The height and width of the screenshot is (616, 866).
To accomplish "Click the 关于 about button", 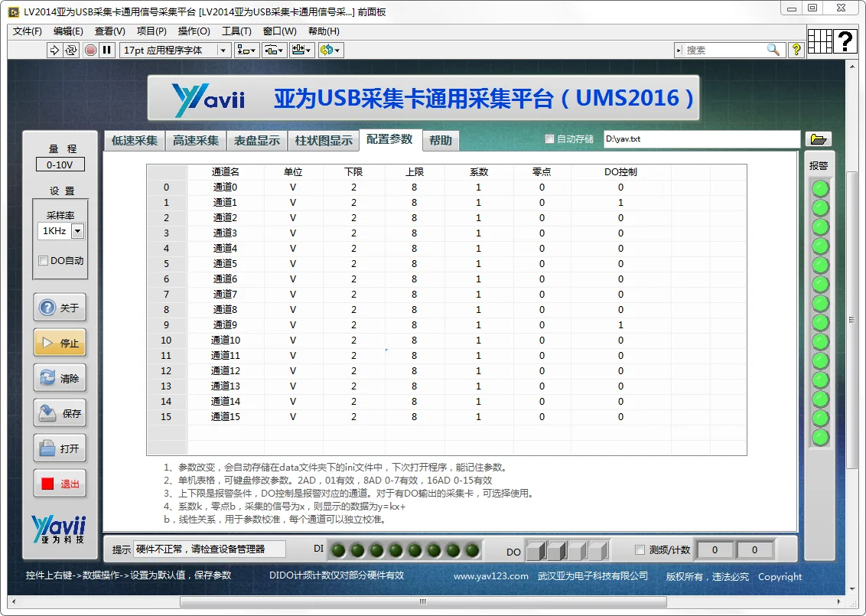I will [x=60, y=308].
